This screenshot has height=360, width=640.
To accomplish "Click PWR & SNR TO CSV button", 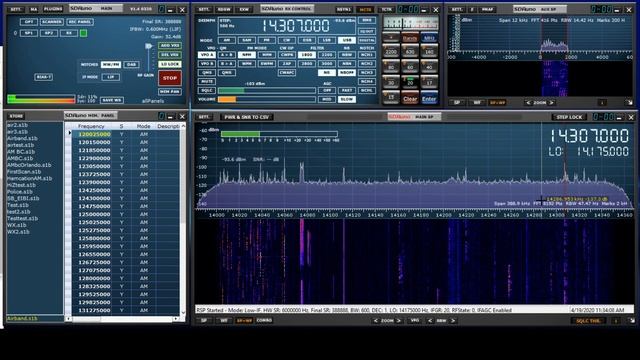I will pyautogui.click(x=247, y=117).
